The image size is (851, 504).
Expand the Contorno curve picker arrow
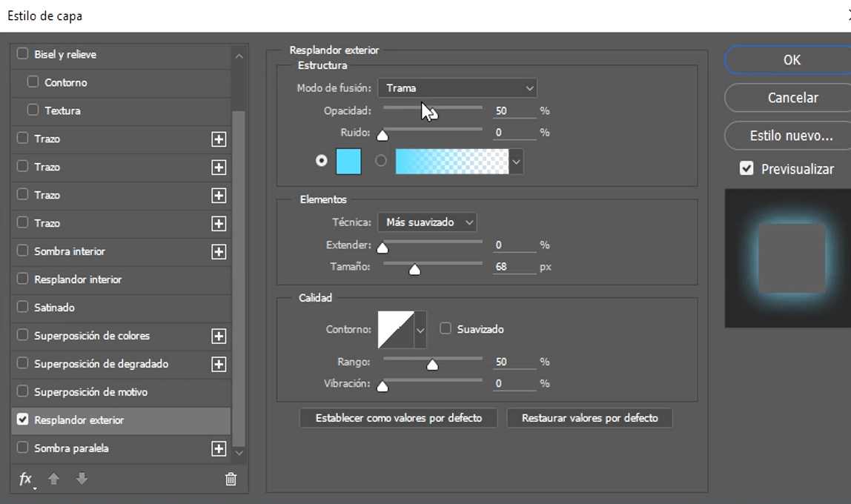pyautogui.click(x=420, y=330)
